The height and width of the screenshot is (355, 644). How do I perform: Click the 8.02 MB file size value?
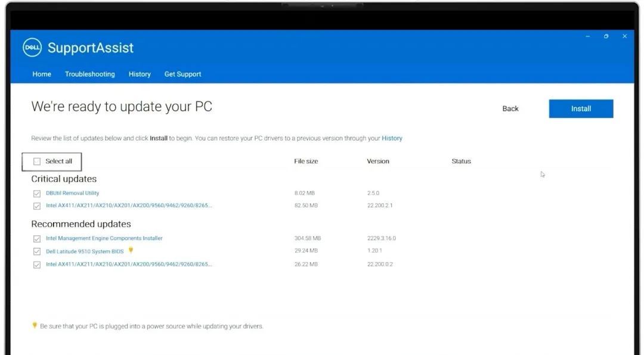point(304,193)
